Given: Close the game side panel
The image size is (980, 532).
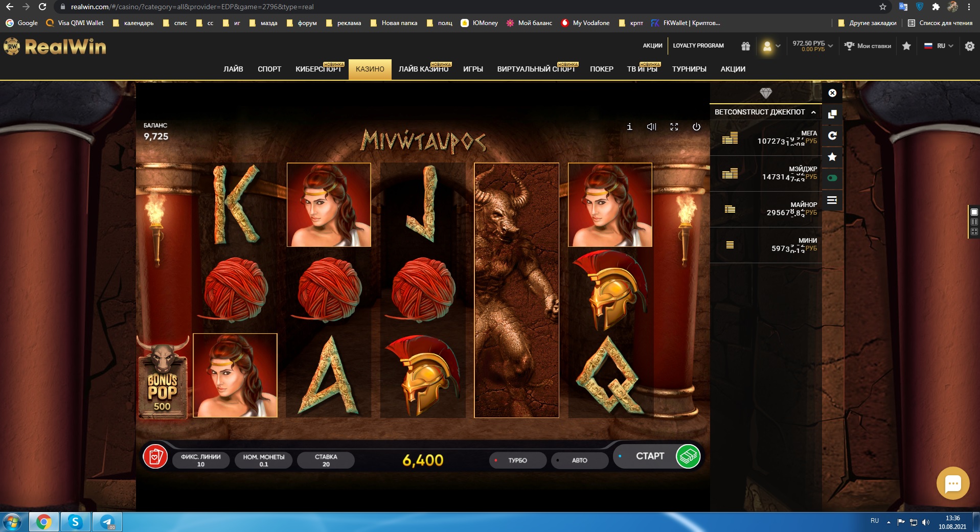Looking at the screenshot, I should pos(832,93).
